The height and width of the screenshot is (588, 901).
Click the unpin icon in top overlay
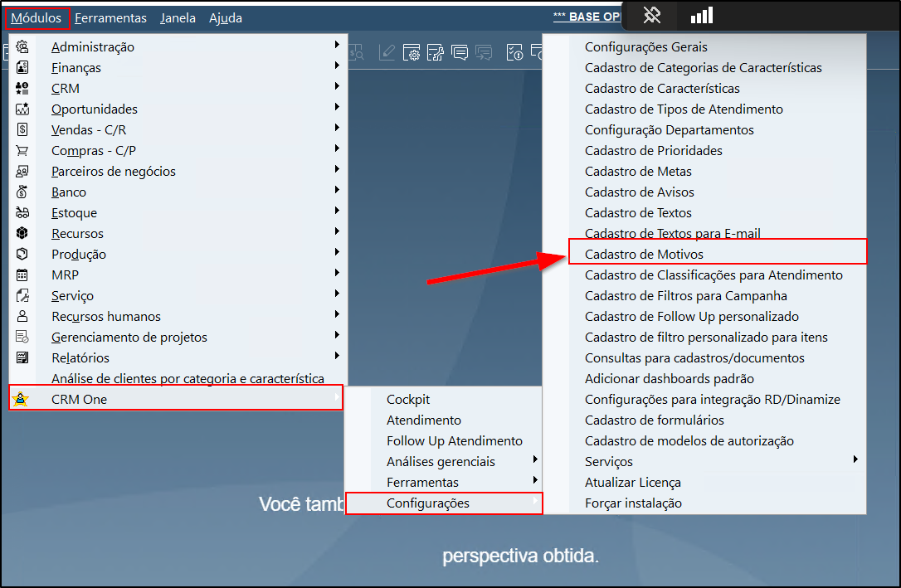652,15
